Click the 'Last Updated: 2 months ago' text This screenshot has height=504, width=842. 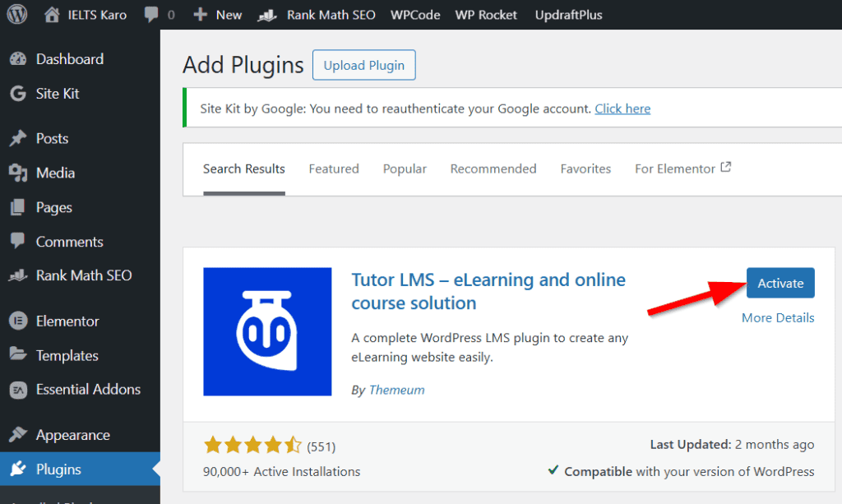point(732,445)
